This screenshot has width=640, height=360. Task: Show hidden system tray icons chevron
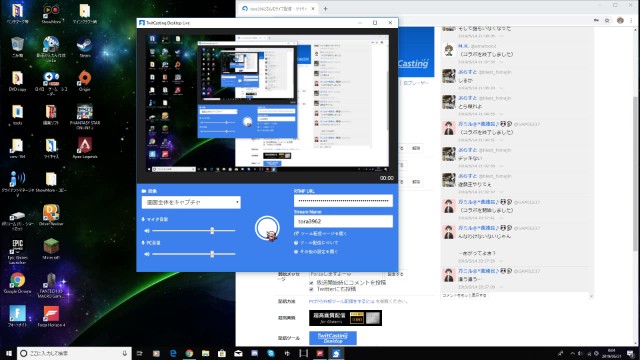[572, 353]
